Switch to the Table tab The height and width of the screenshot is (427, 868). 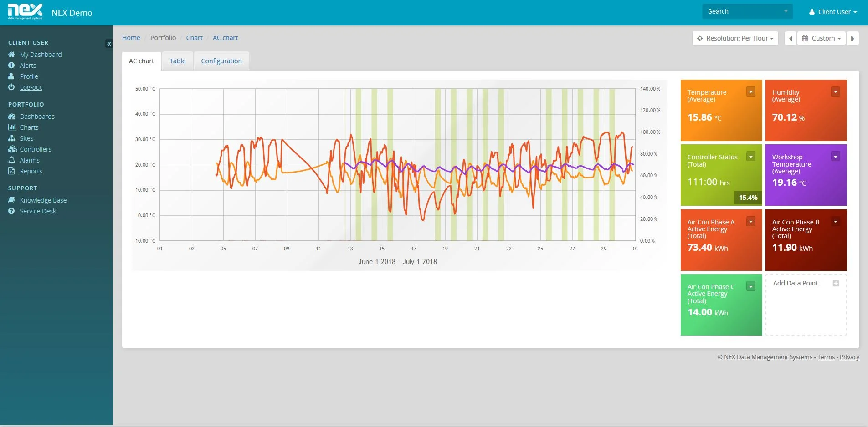coord(177,61)
